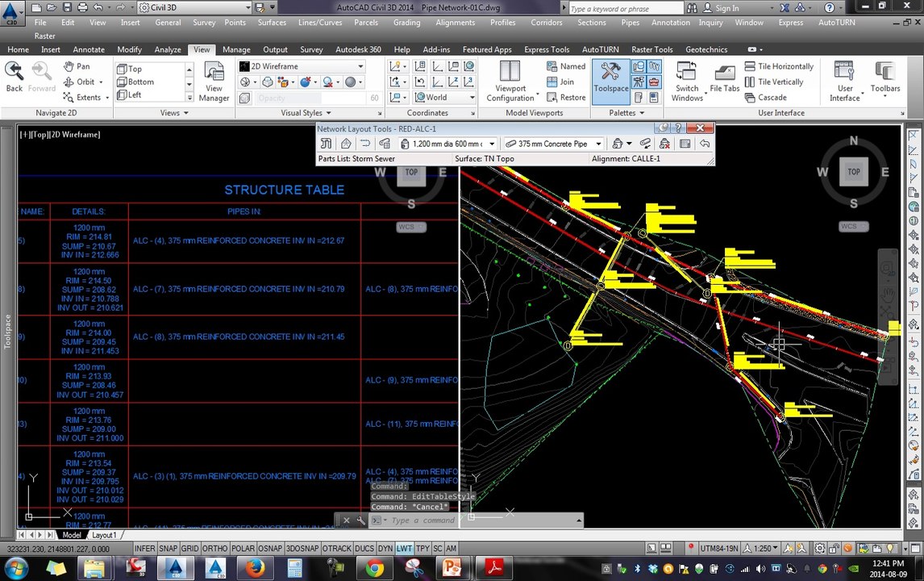Open the View Manager
The image size is (924, 581).
[214, 82]
